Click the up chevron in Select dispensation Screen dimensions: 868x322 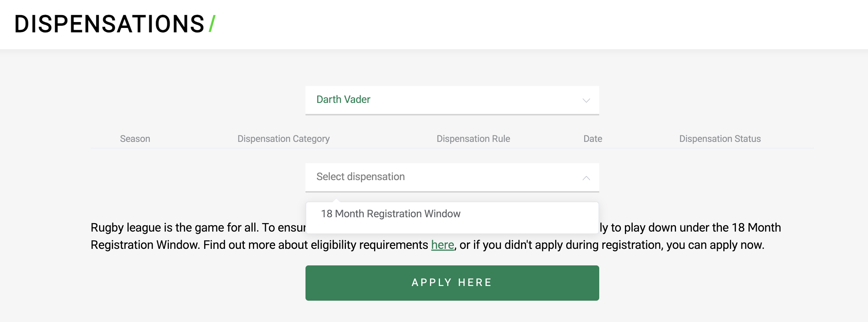[586, 178]
